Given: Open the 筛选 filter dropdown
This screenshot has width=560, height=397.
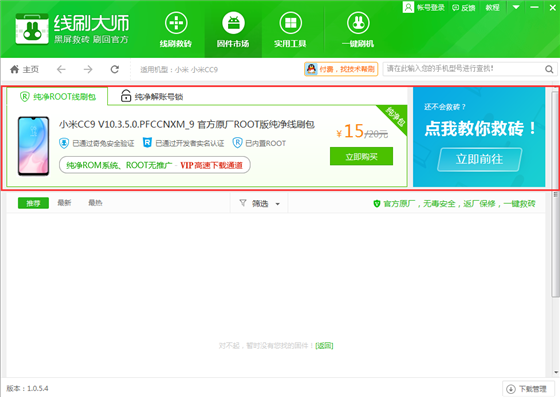Looking at the screenshot, I should (x=259, y=203).
